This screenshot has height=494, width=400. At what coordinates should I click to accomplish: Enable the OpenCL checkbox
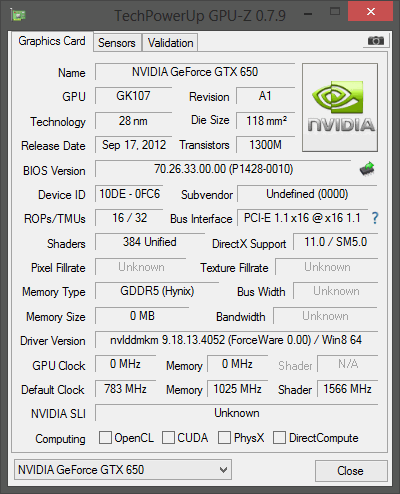[105, 437]
